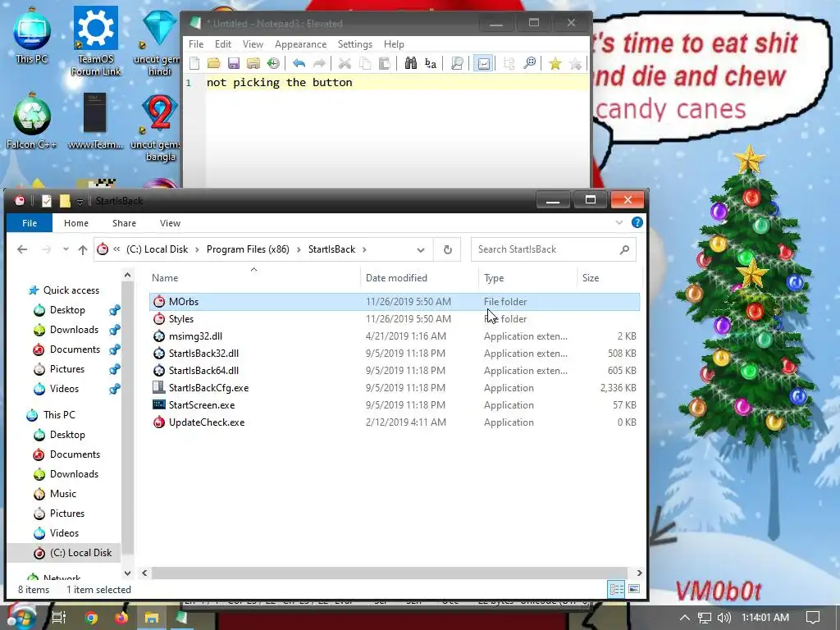840x630 pixels.
Task: Open Task View on the taskbar
Action: pos(59,617)
